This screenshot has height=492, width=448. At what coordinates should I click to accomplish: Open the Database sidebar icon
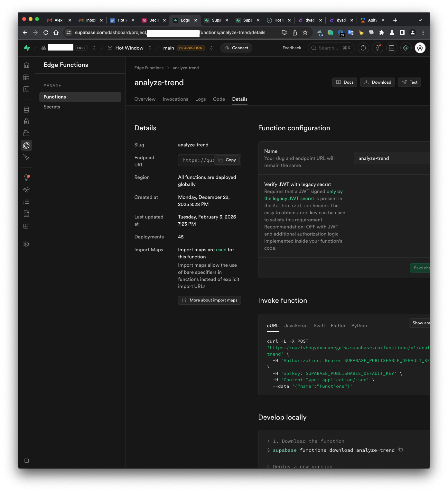click(x=26, y=109)
